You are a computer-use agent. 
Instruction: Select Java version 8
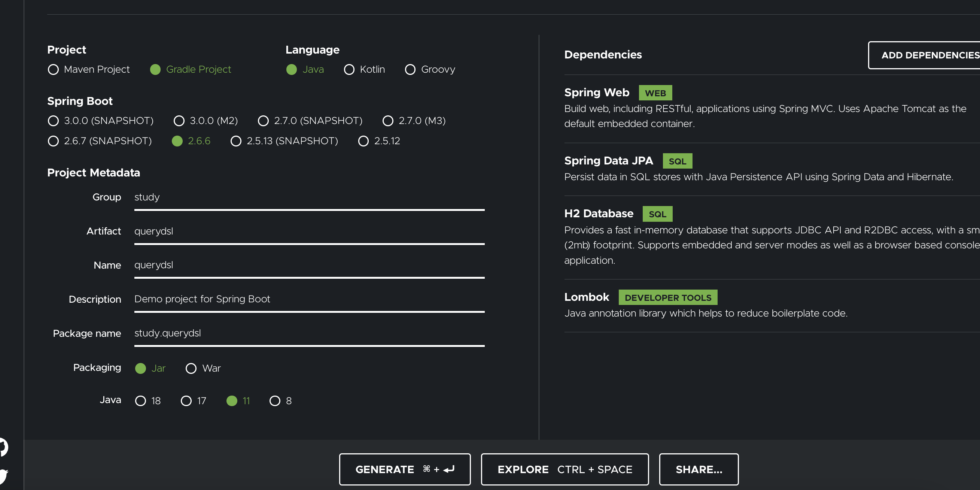(275, 400)
